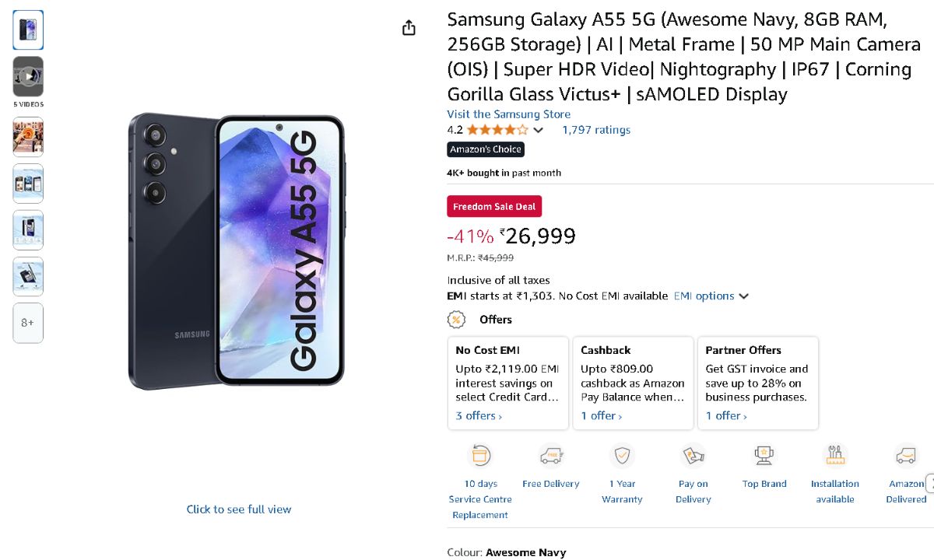Image resolution: width=934 pixels, height=560 pixels.
Task: Click the Free Delivery truck icon
Action: [550, 456]
